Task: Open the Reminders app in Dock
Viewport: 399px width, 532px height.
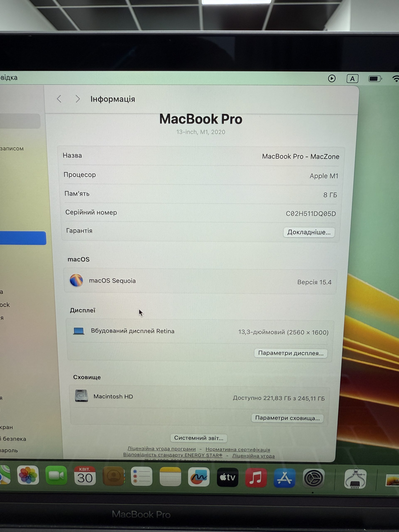Action: click(142, 476)
